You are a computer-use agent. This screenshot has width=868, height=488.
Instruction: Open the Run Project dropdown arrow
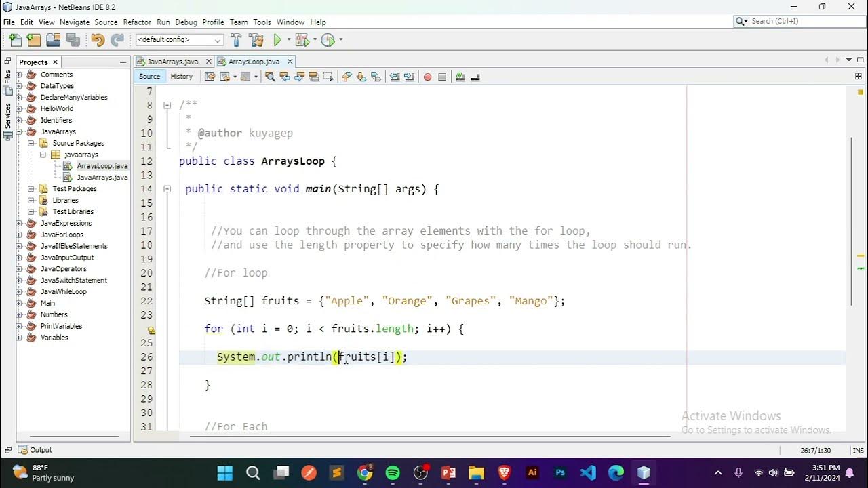[288, 40]
